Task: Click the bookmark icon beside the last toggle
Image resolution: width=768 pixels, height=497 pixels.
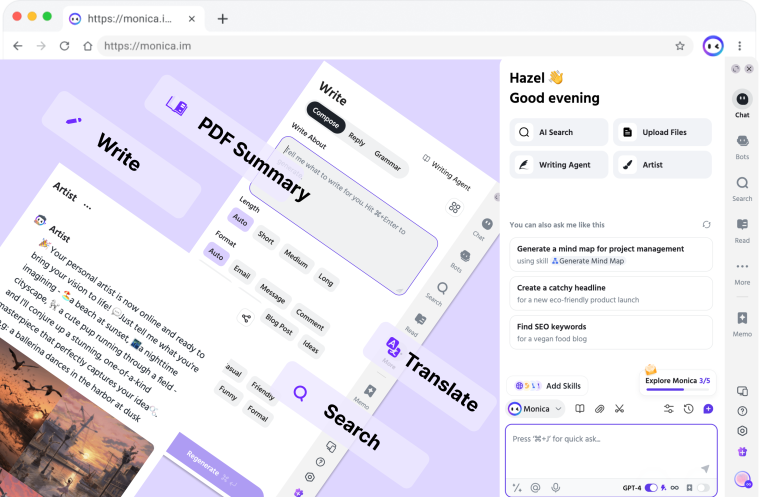Action: (x=689, y=488)
